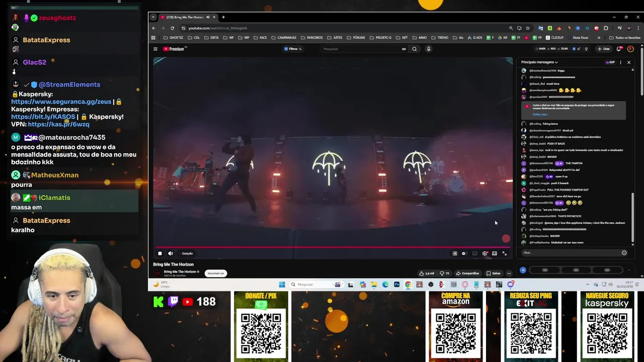
Task: Stop the live video playback
Action: pos(160,253)
